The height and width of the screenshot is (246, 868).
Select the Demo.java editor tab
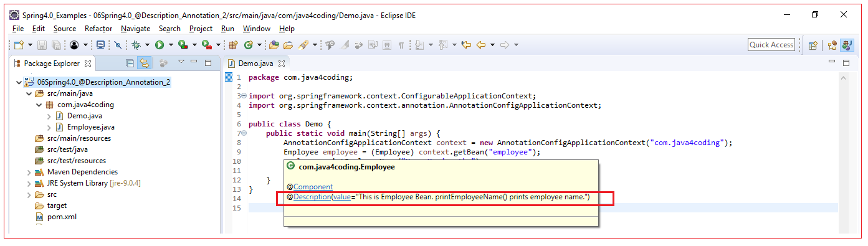pos(255,64)
